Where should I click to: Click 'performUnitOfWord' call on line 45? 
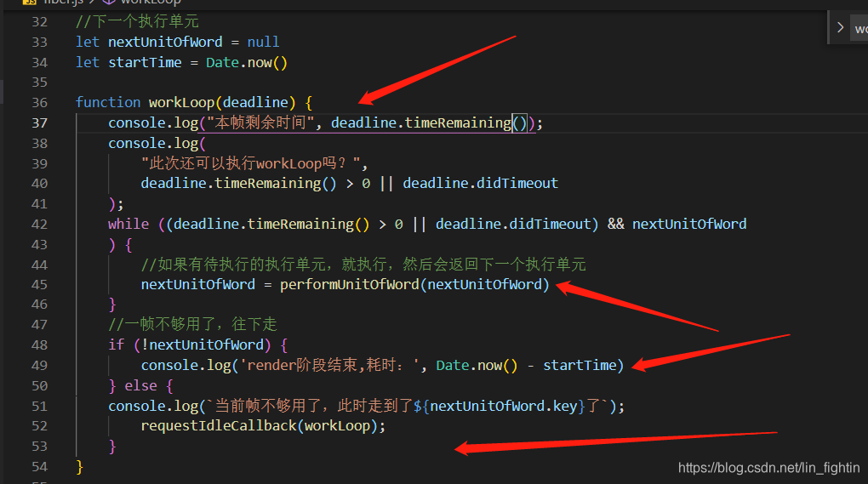[349, 284]
